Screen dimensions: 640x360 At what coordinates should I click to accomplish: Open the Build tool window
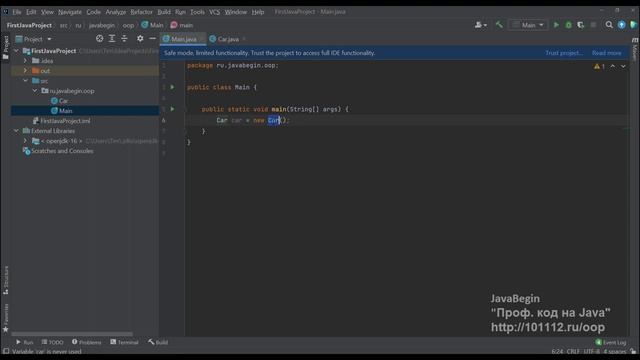pos(158,342)
